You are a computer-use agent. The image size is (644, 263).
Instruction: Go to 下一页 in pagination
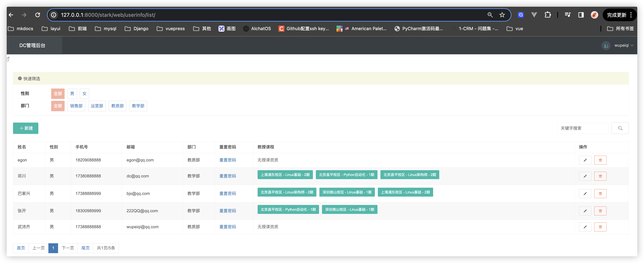pos(68,248)
